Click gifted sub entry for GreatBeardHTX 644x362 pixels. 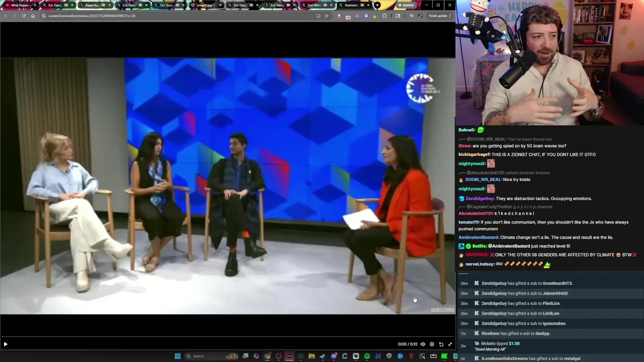(527, 283)
